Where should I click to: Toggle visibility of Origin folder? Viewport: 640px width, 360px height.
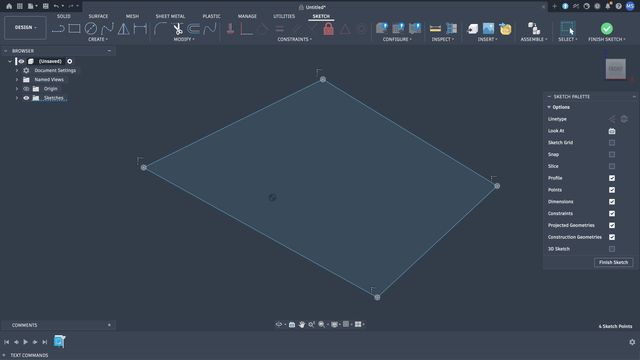[x=26, y=89]
